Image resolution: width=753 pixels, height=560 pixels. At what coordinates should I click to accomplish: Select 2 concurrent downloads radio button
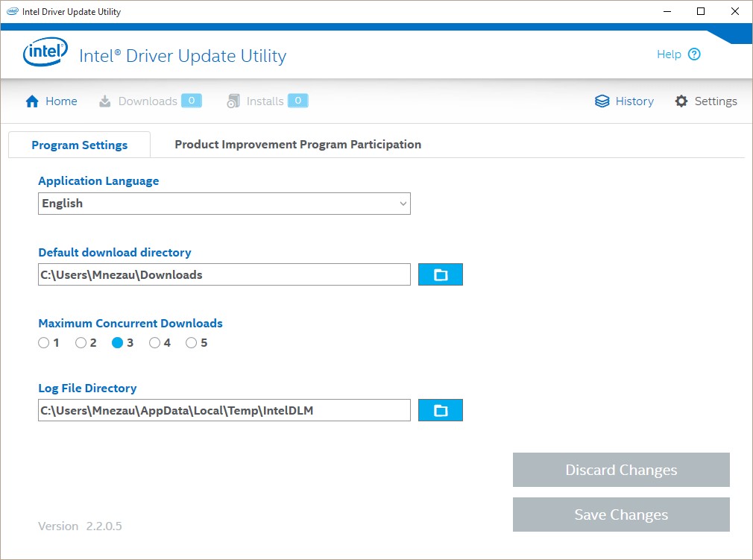[81, 343]
